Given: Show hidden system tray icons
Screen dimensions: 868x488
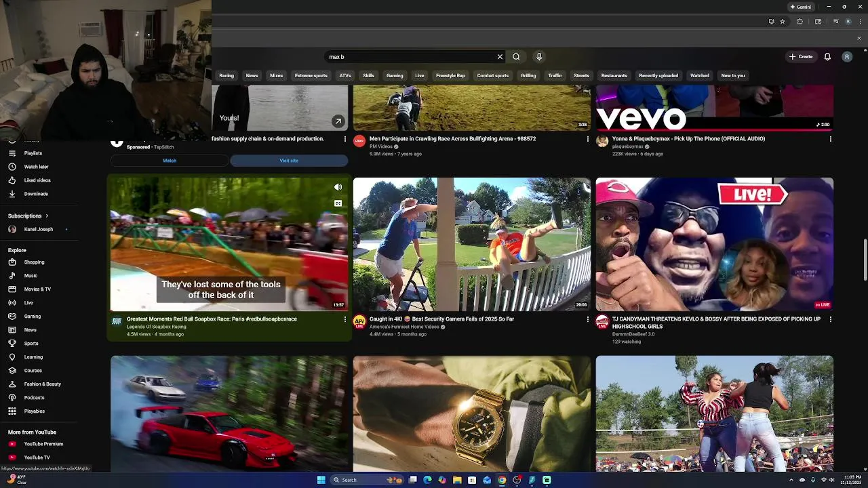Looking at the screenshot, I should click(x=791, y=480).
